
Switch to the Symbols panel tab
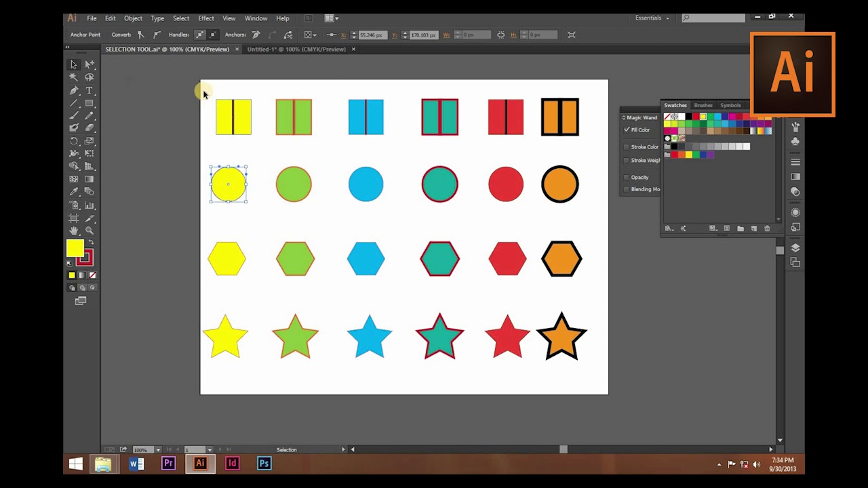pos(730,105)
